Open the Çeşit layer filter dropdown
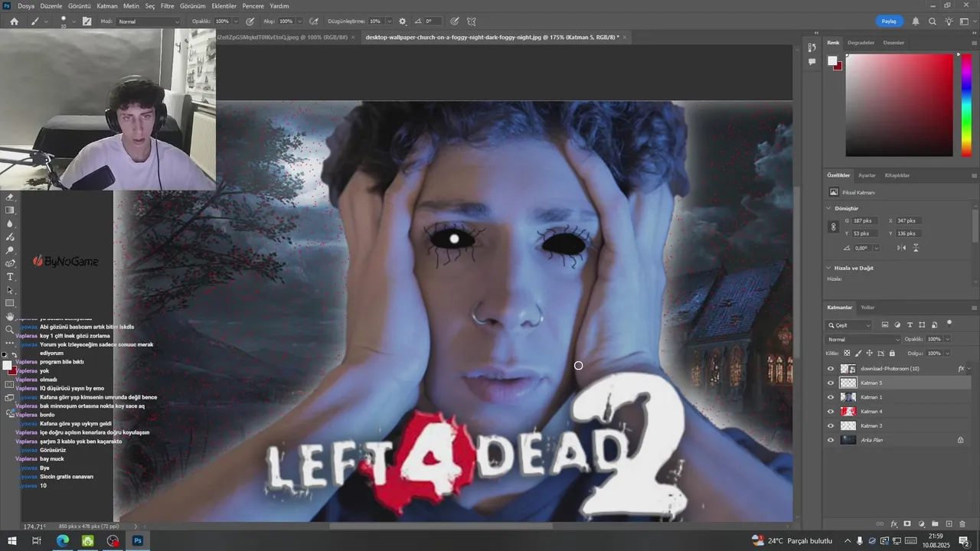 [848, 325]
